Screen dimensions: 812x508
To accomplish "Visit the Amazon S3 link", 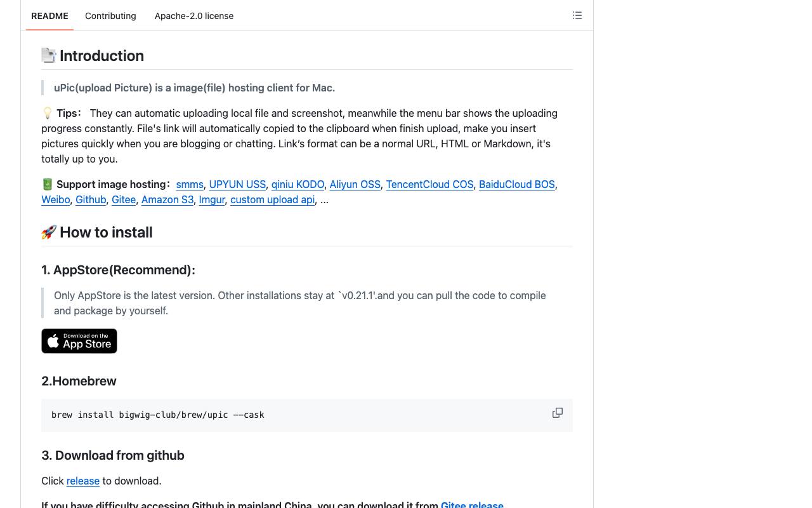I will [x=167, y=199].
